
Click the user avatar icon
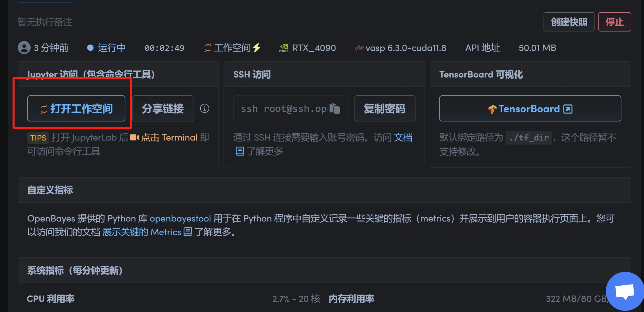point(24,48)
